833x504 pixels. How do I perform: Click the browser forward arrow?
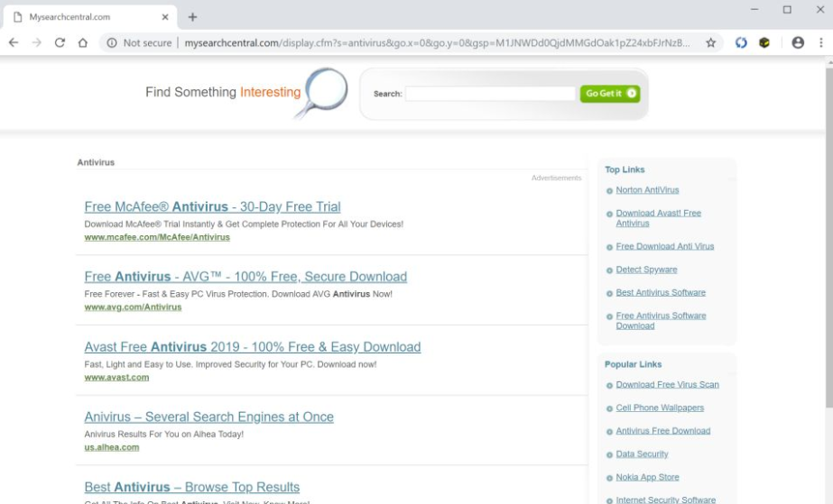click(x=37, y=43)
